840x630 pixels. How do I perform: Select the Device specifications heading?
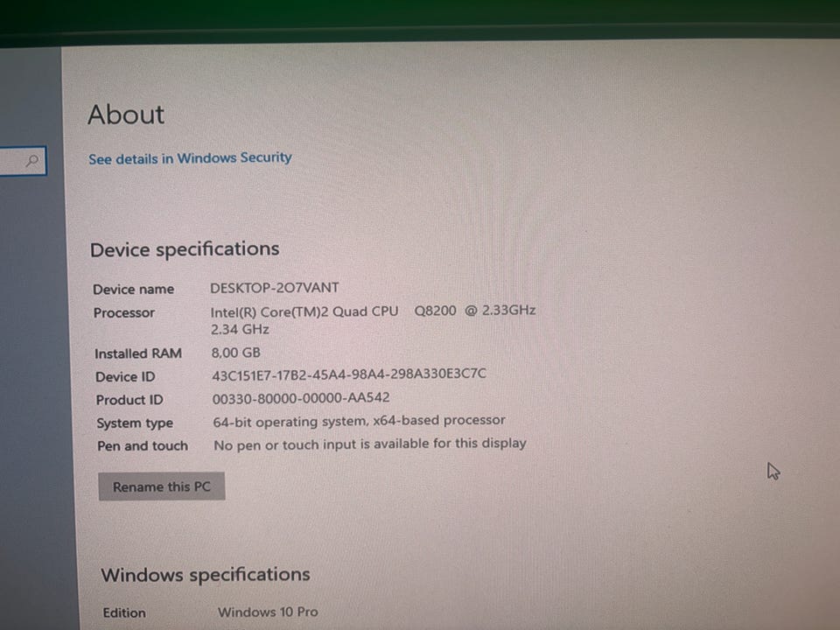point(185,249)
